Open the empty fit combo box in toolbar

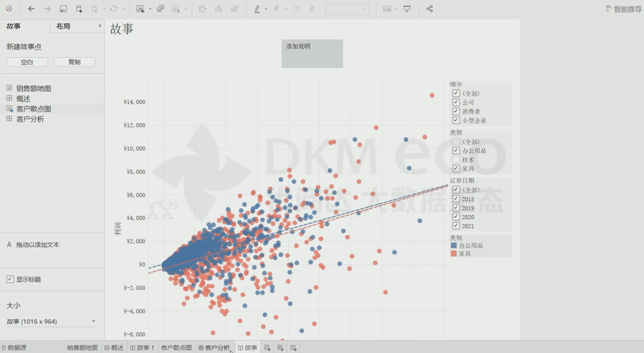click(x=347, y=9)
